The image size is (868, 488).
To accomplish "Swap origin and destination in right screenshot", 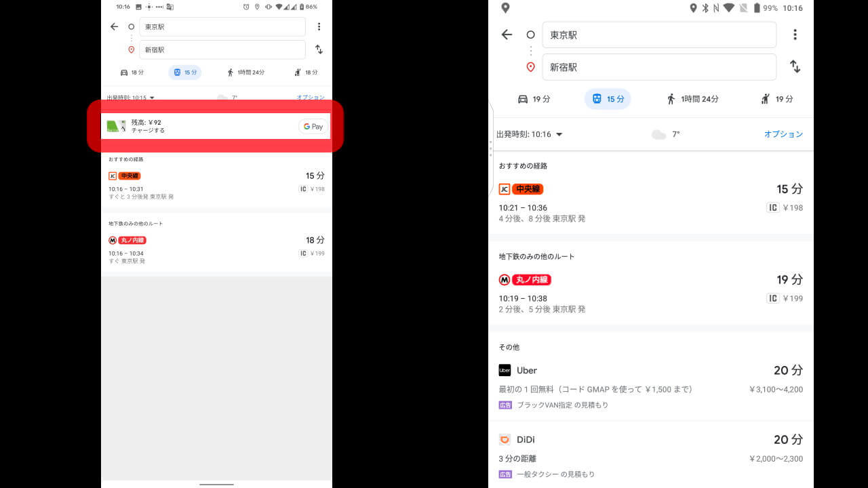I will 795,66.
